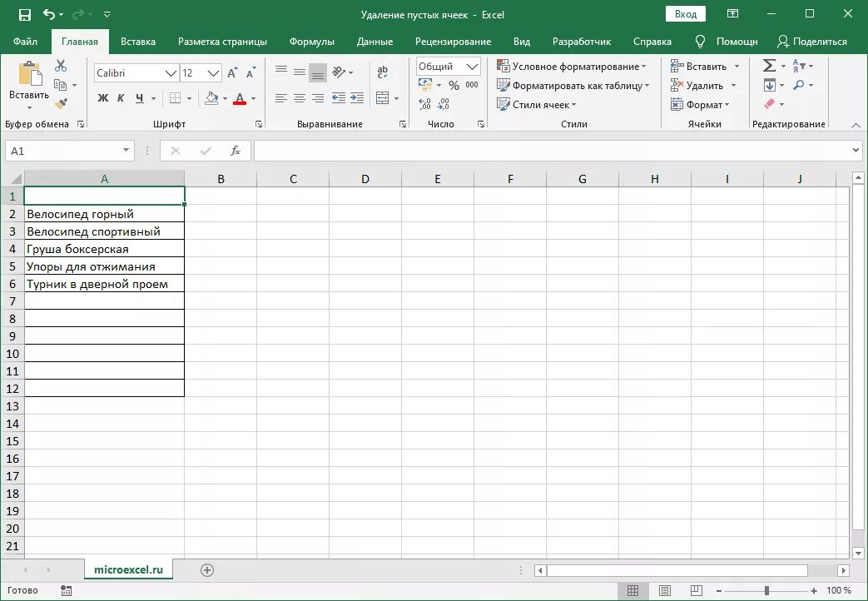The image size is (868, 601).
Task: Click the Fill down arrow icon
Action: (x=770, y=85)
